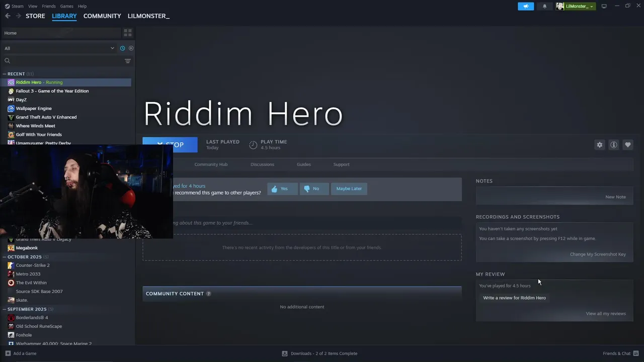The width and height of the screenshot is (644, 362).
Task: Open the All games filter dropdown
Action: point(59,48)
